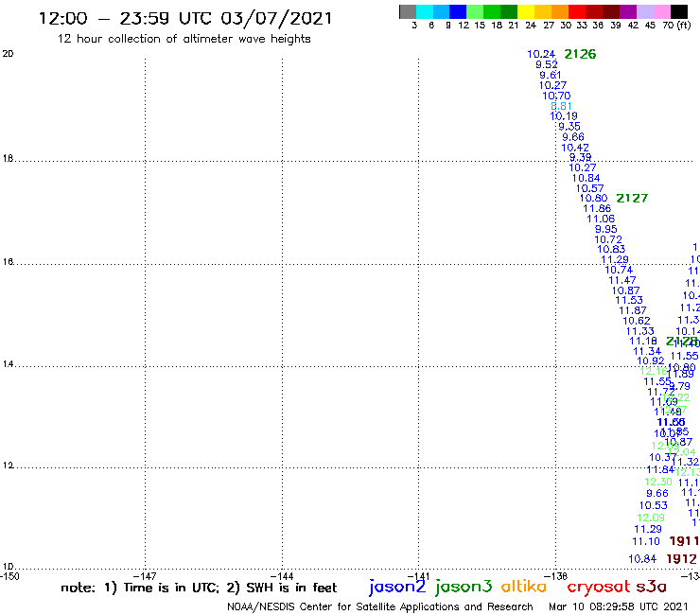Click the jason3 satellite legend label
Screen dimensions: 700x615
pos(464,588)
